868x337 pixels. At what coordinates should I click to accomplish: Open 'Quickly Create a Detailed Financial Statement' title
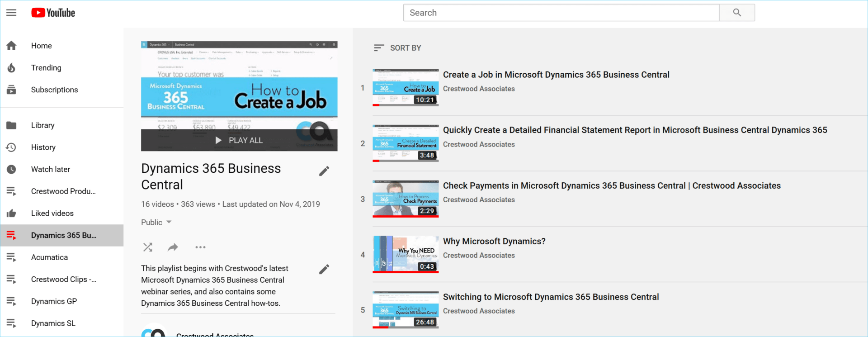point(635,130)
